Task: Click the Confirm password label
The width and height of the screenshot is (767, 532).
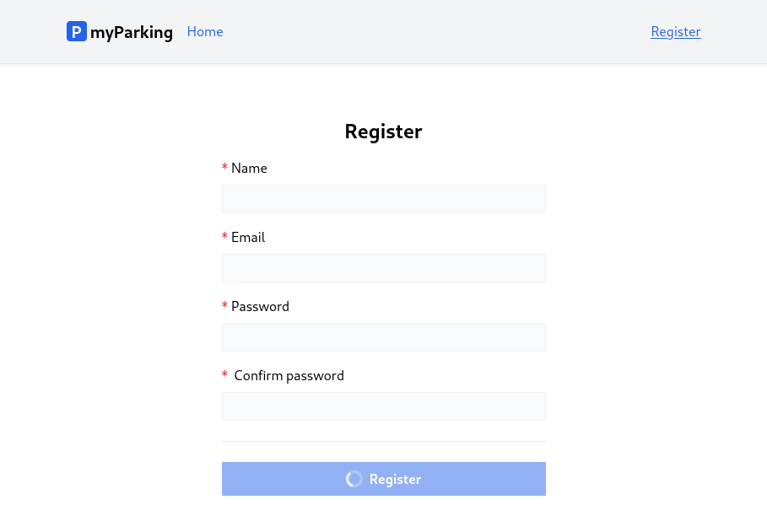Action: 289,376
